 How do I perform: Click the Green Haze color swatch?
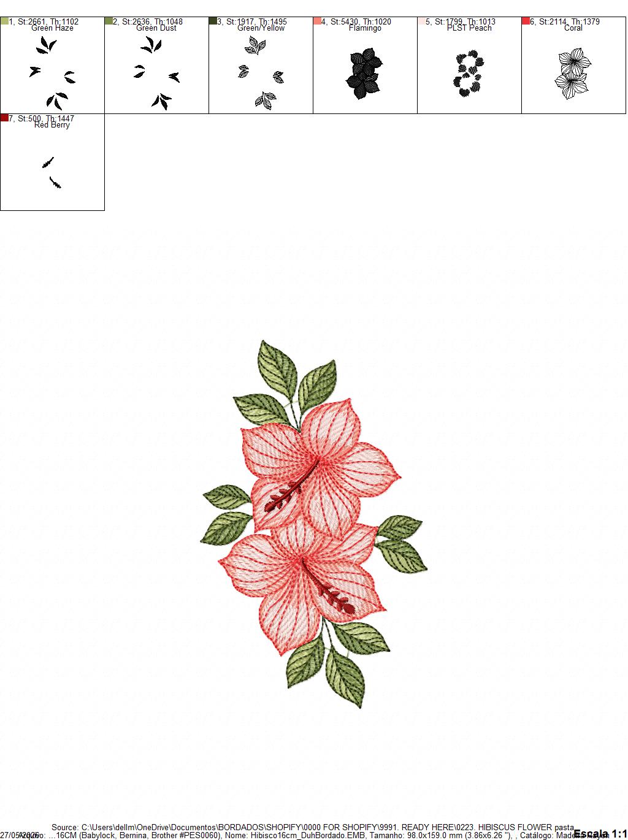point(4,21)
